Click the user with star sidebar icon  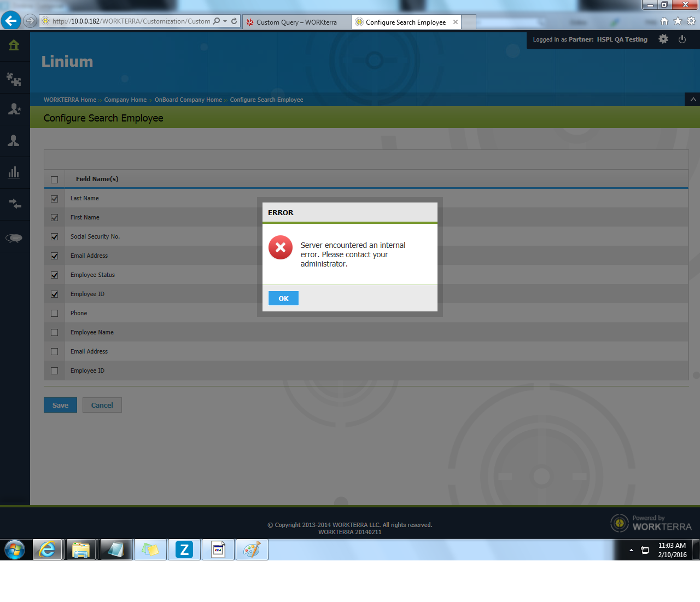[14, 109]
